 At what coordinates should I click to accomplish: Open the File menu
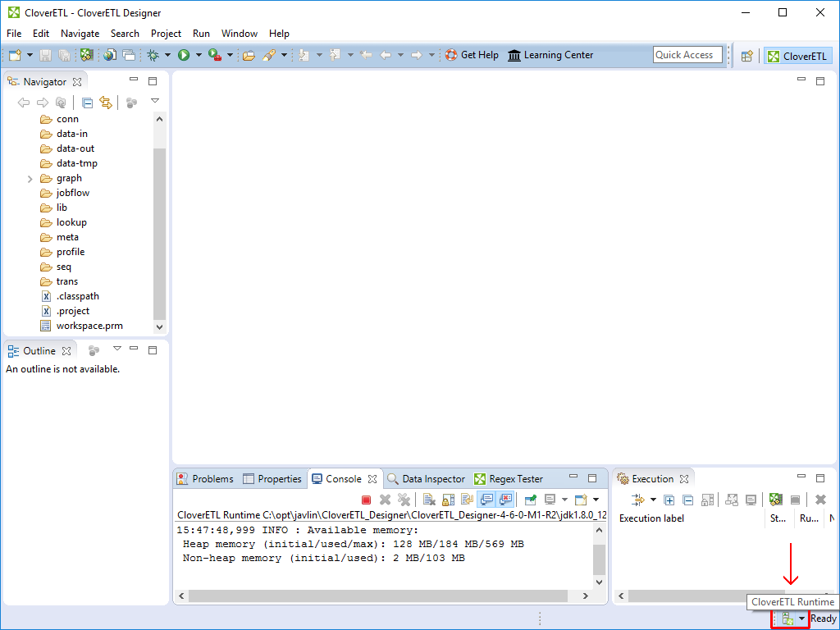pyautogui.click(x=14, y=33)
